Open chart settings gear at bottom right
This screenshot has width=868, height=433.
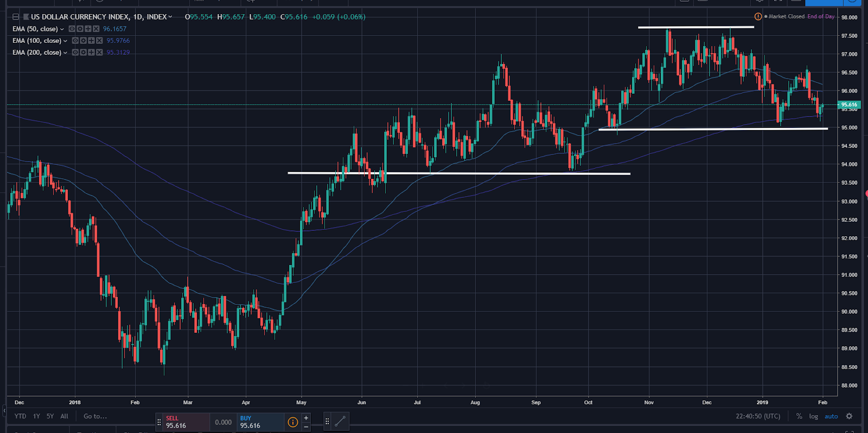[x=850, y=416]
